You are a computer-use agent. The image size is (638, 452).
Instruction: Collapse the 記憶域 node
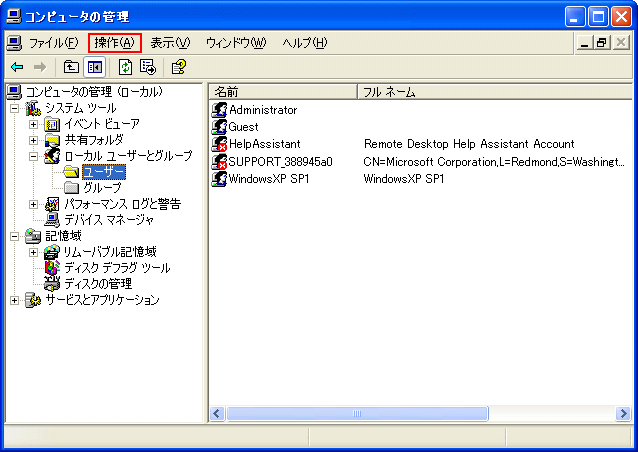coord(14,236)
